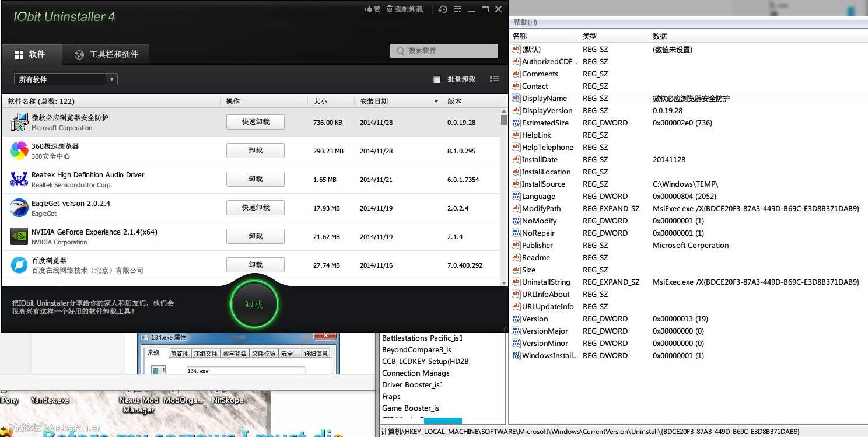The width and height of the screenshot is (868, 437).
Task: Select the Yandex.exe desktop shortcut
Action: click(50, 400)
